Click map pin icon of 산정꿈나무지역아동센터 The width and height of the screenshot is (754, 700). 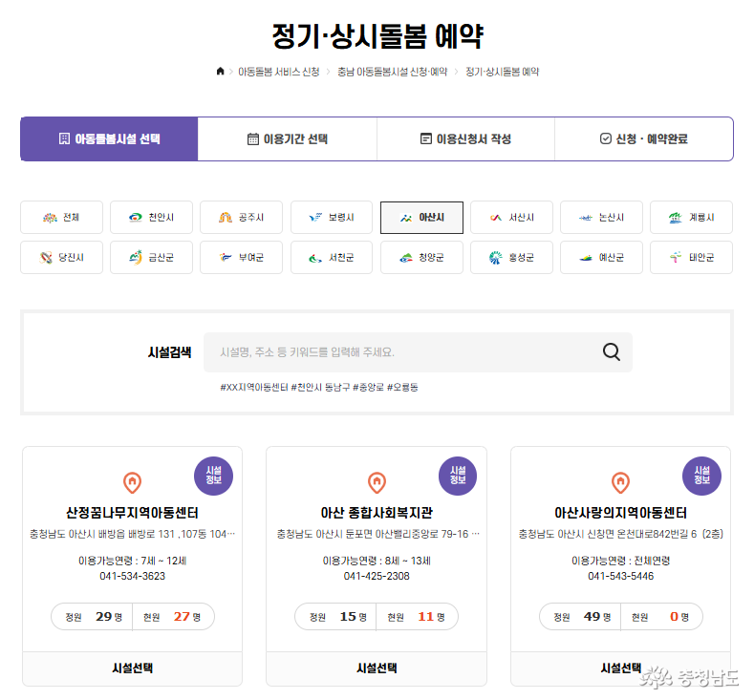[x=132, y=482]
